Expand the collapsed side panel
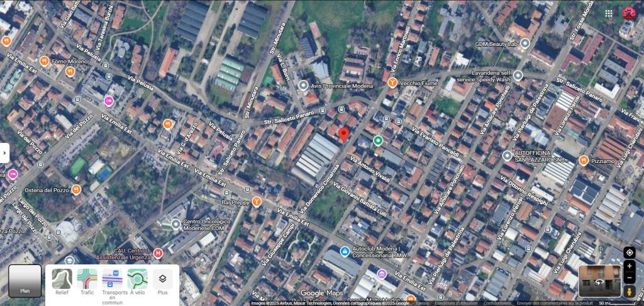Viewport: 644px width, 306px height. [x=5, y=153]
